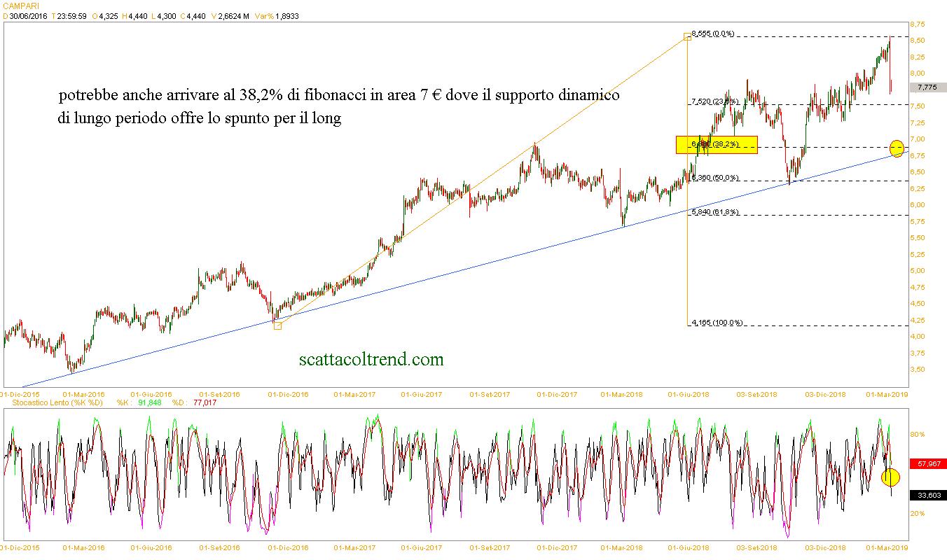Click the orange trendline anchor square at the 8,555 high
947x560 pixels.
[687, 36]
